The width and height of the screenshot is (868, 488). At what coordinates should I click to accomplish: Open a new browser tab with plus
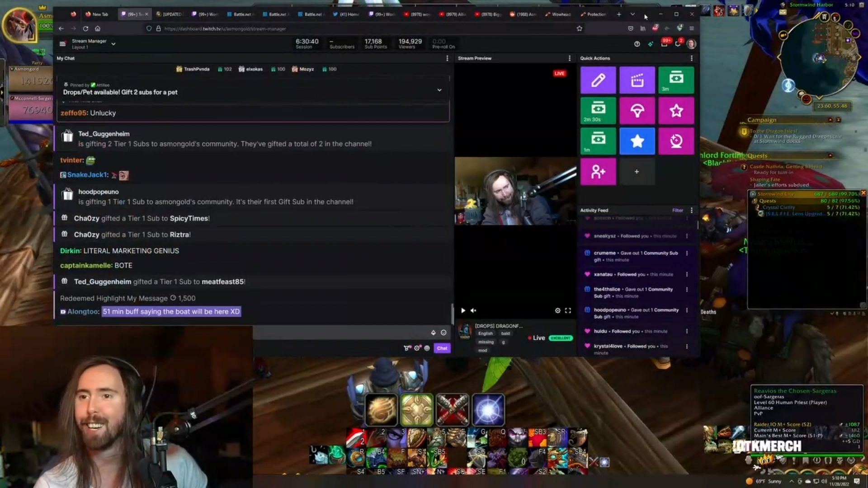click(619, 14)
